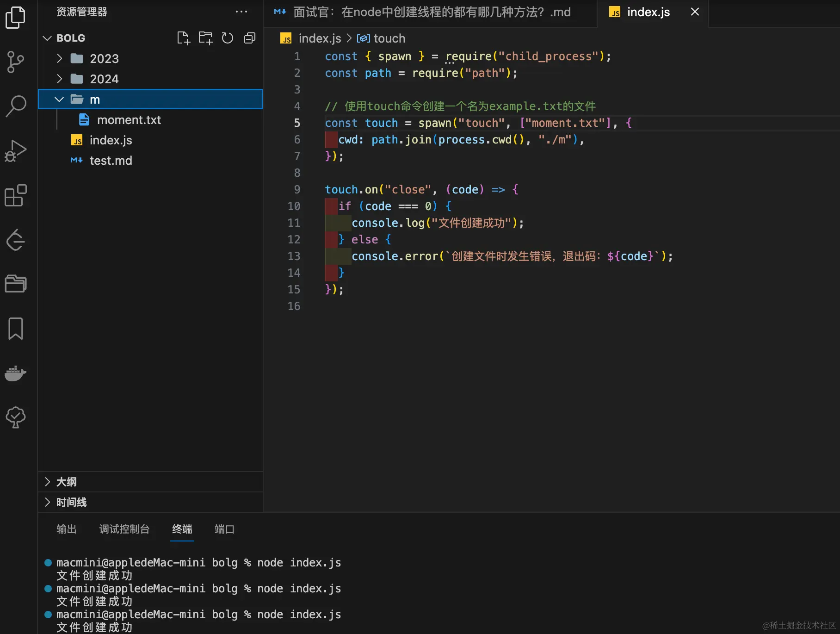Open the share/live arrow activity icon
Screen dimensions: 840x634
[x=16, y=239]
